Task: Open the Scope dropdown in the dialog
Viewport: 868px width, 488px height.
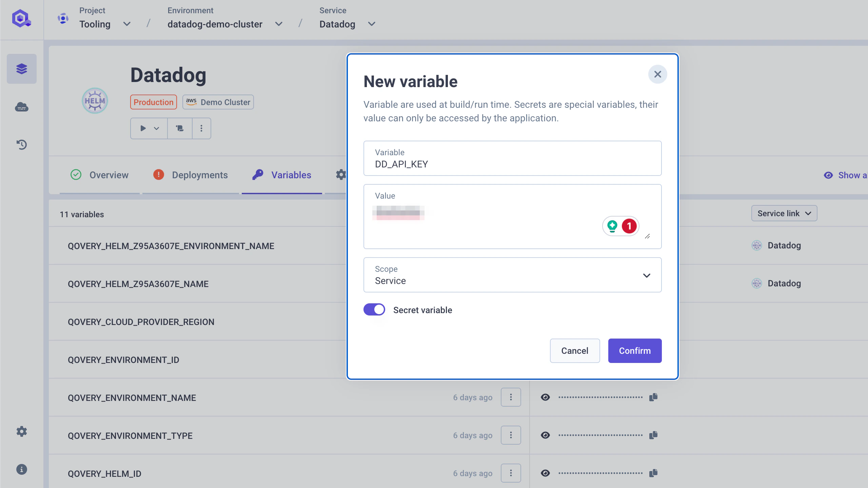Action: coord(647,275)
